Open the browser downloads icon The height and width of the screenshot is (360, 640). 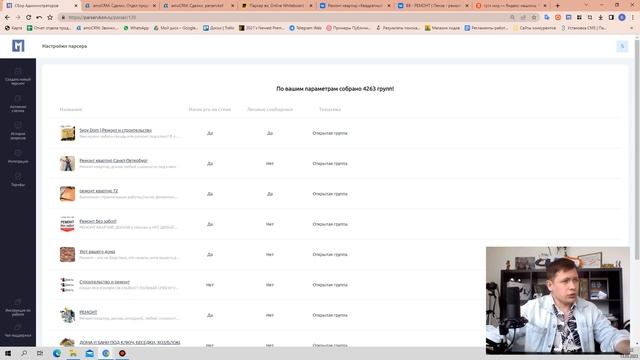600,18
